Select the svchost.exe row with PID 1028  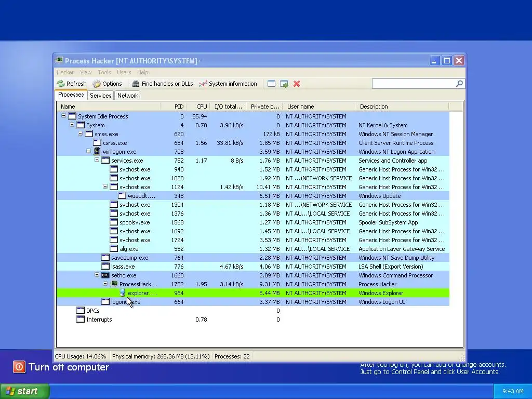253,178
